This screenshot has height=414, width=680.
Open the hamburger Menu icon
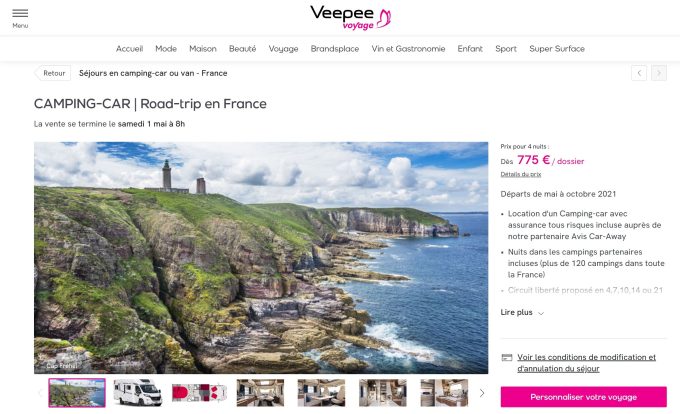click(20, 18)
